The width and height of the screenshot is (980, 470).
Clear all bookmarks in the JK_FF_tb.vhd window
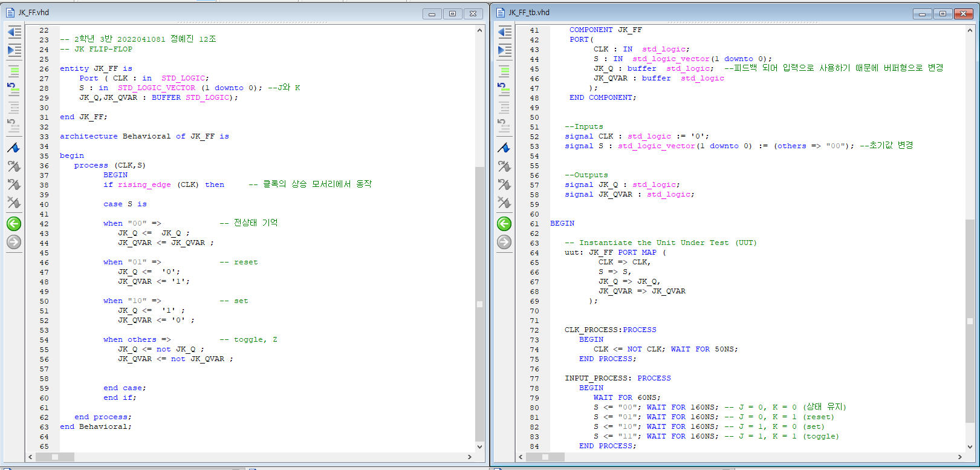[x=504, y=202]
